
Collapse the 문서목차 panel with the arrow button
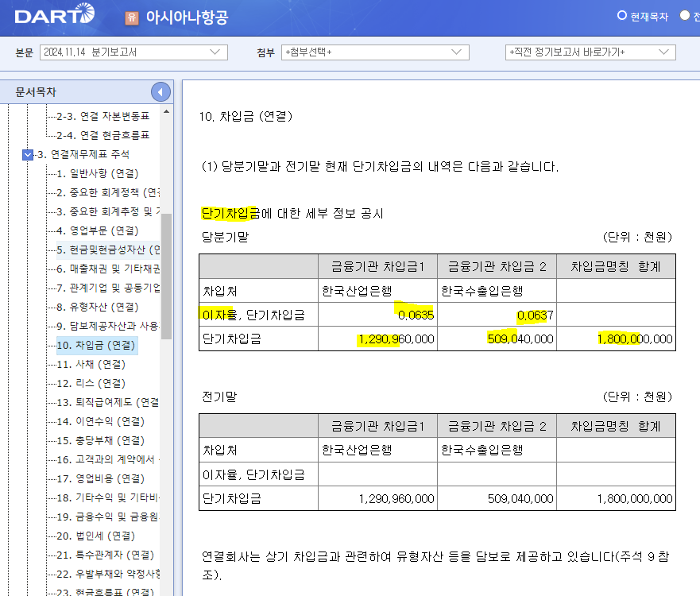(160, 92)
